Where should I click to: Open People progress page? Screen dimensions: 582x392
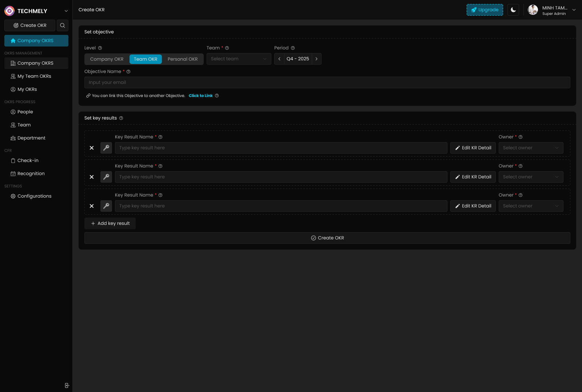pos(36,112)
